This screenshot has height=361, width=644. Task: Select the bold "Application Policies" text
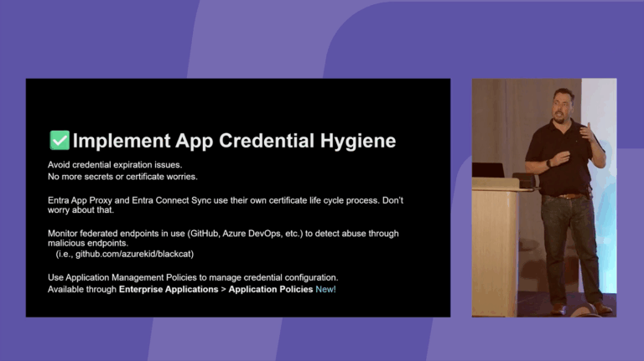(269, 289)
